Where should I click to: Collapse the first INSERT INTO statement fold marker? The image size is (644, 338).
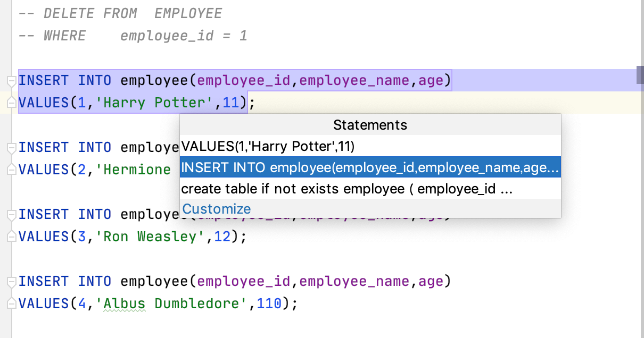point(11,81)
